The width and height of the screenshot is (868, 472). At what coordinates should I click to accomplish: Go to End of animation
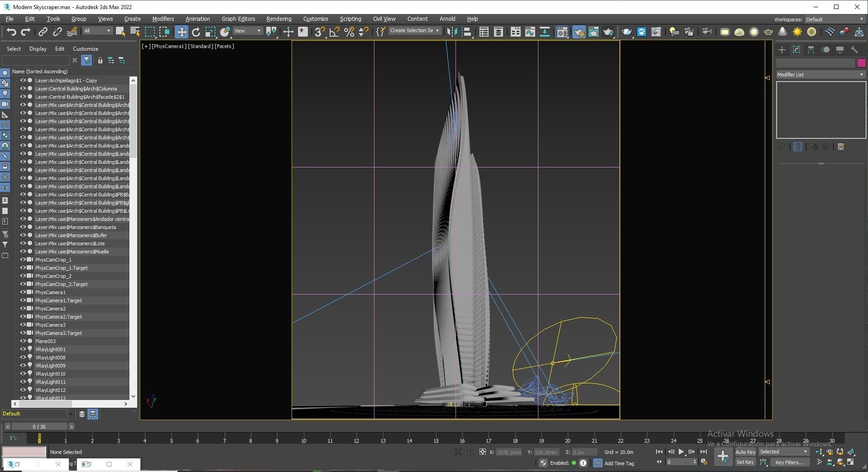click(x=703, y=452)
